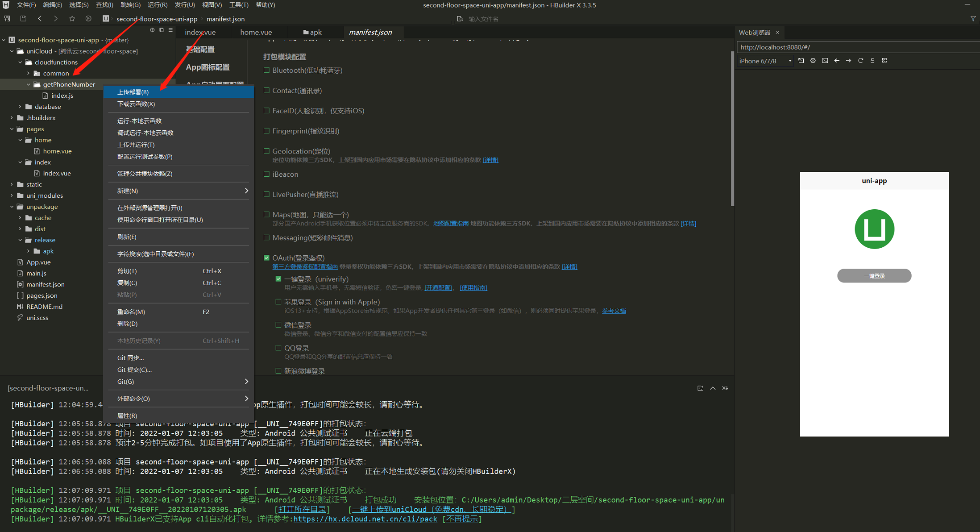Click the web browser refresh icon
Image resolution: width=980 pixels, height=532 pixels.
[x=860, y=61]
